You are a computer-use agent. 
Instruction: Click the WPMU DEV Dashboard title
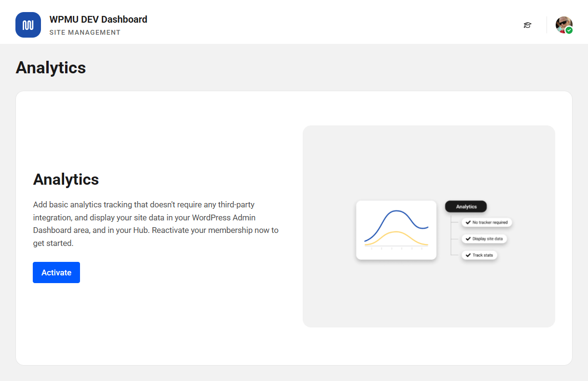pyautogui.click(x=98, y=19)
